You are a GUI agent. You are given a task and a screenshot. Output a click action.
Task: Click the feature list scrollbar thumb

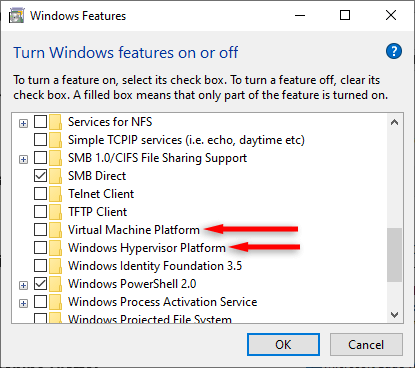pos(395,255)
